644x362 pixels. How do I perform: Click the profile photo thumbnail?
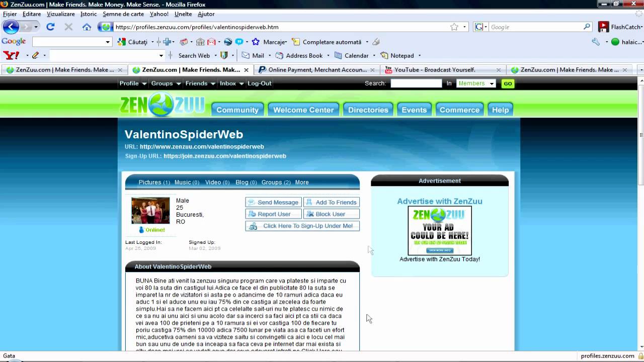150,211
